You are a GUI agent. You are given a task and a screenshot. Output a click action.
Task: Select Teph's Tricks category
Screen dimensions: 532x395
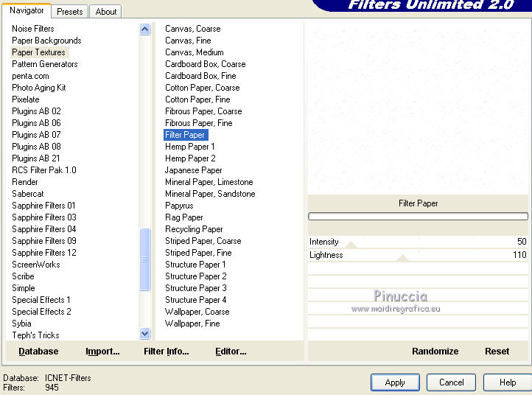35,335
